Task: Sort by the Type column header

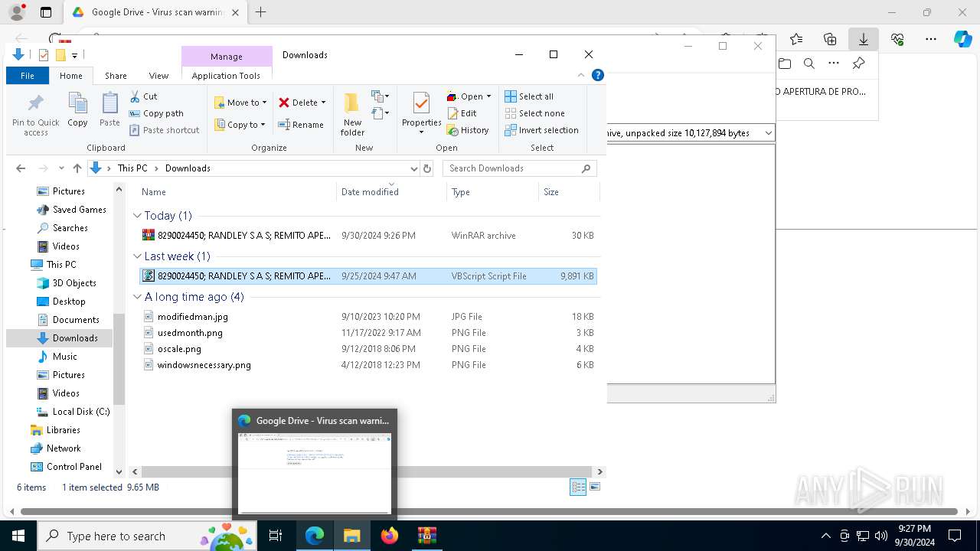Action: coord(492,192)
